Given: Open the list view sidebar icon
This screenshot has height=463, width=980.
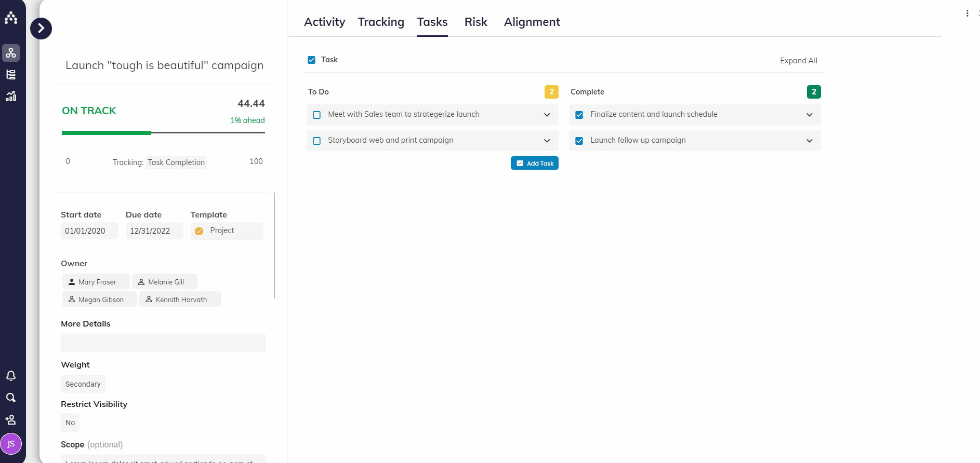Looking at the screenshot, I should (x=11, y=75).
